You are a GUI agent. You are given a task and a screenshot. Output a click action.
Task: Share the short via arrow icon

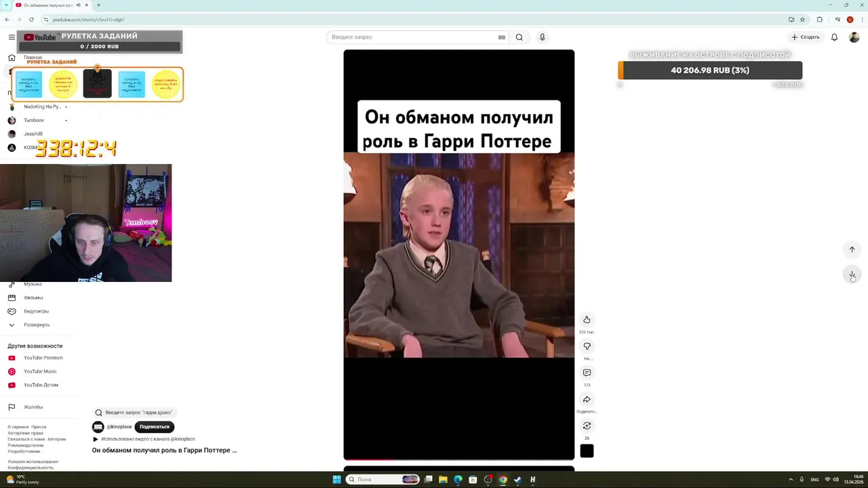pyautogui.click(x=587, y=399)
